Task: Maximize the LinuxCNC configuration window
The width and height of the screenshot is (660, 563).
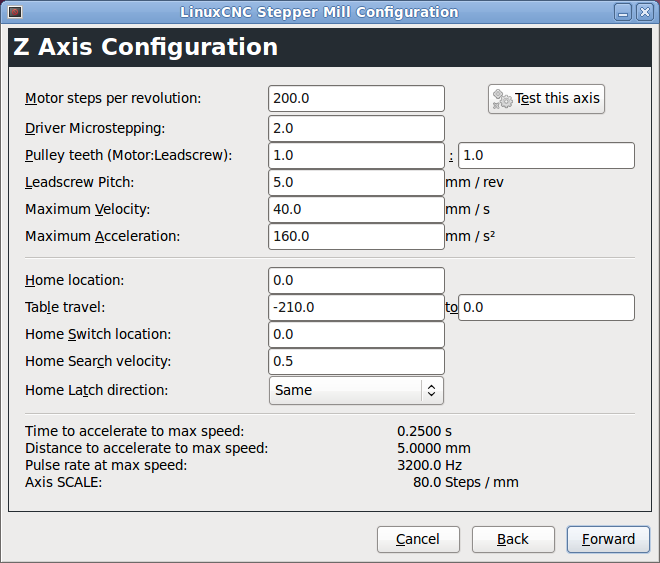Action: [623, 12]
